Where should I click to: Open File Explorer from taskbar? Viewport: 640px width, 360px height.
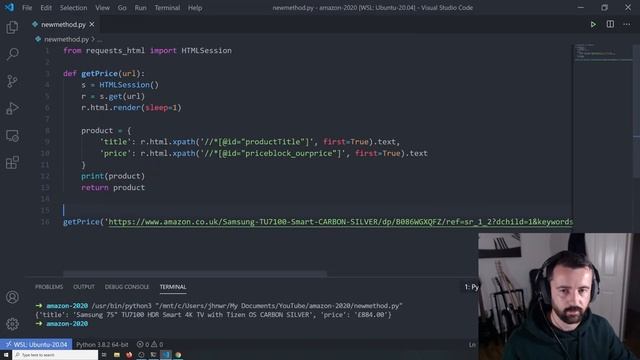pyautogui.click(x=117, y=355)
